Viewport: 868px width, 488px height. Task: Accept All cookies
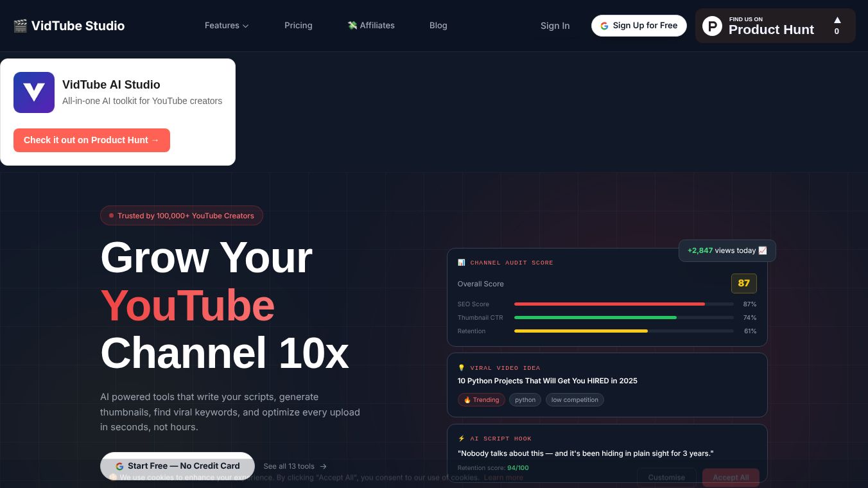731,477
